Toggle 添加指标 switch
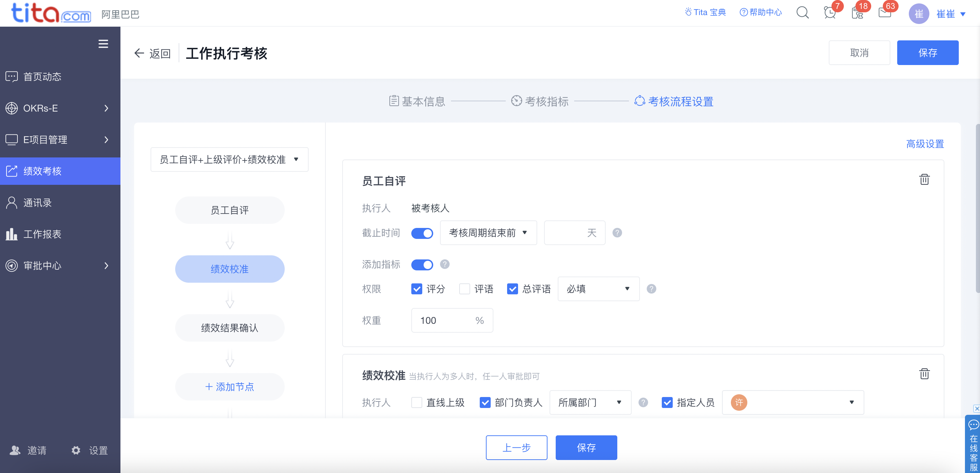The height and width of the screenshot is (473, 980). [422, 265]
